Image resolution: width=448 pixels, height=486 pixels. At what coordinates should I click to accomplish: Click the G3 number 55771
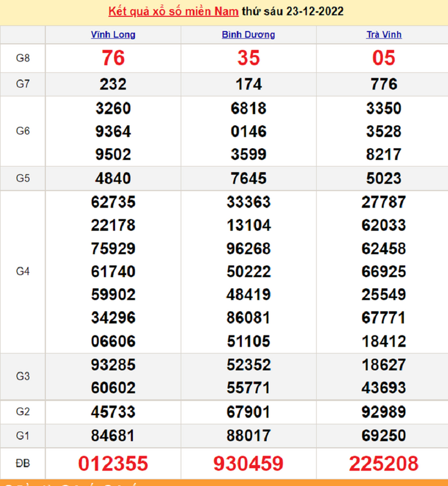pos(248,388)
